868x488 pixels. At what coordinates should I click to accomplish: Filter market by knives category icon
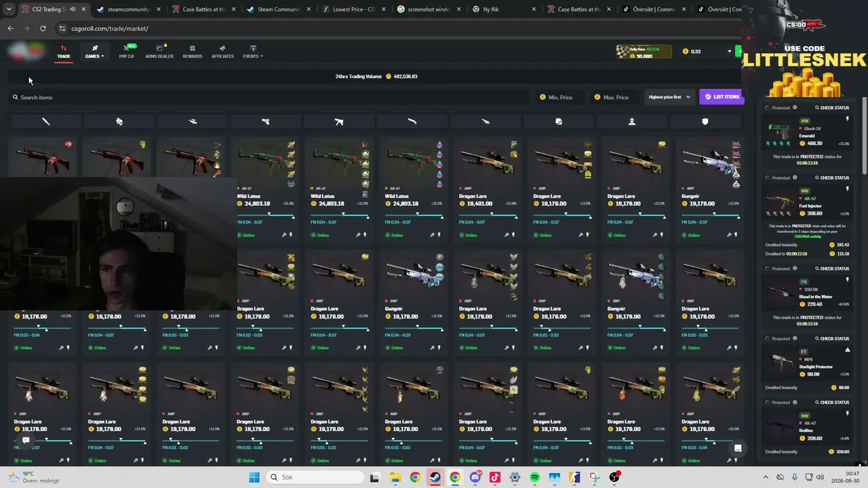click(46, 121)
